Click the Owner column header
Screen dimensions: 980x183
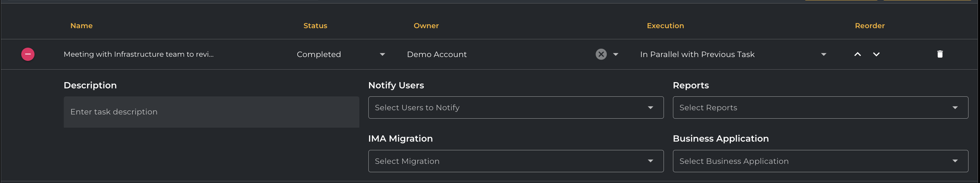pos(426,26)
